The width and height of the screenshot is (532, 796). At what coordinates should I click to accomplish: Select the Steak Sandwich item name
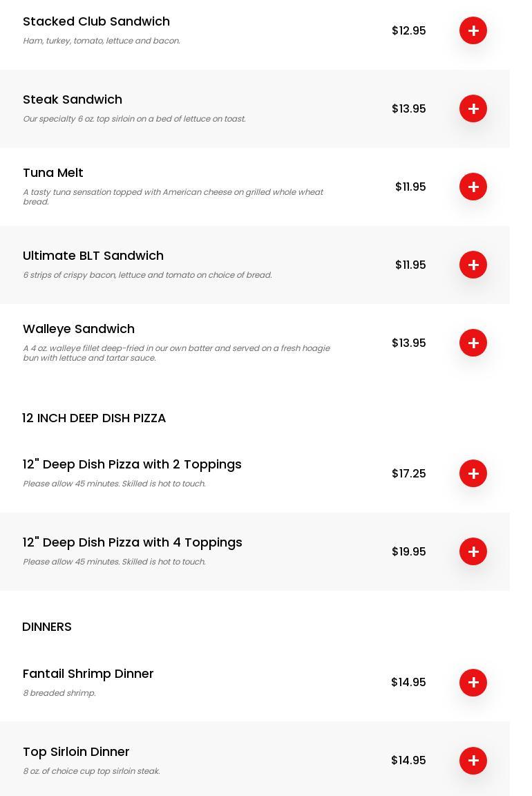(x=73, y=99)
